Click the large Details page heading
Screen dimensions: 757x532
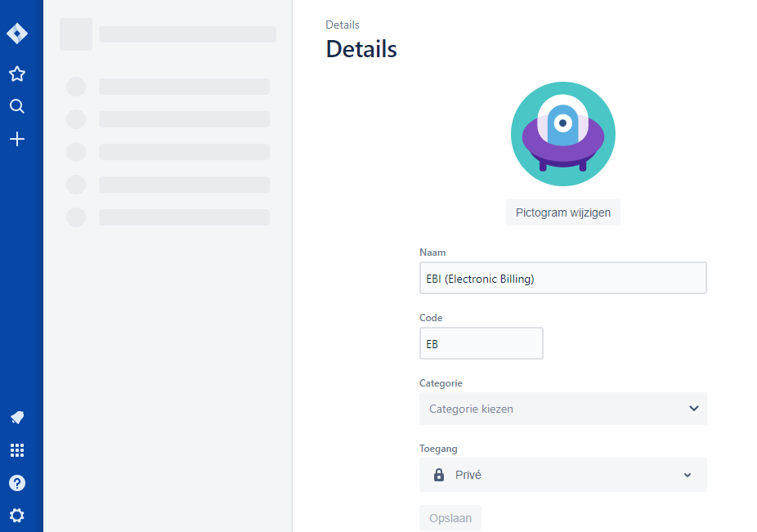tap(361, 49)
